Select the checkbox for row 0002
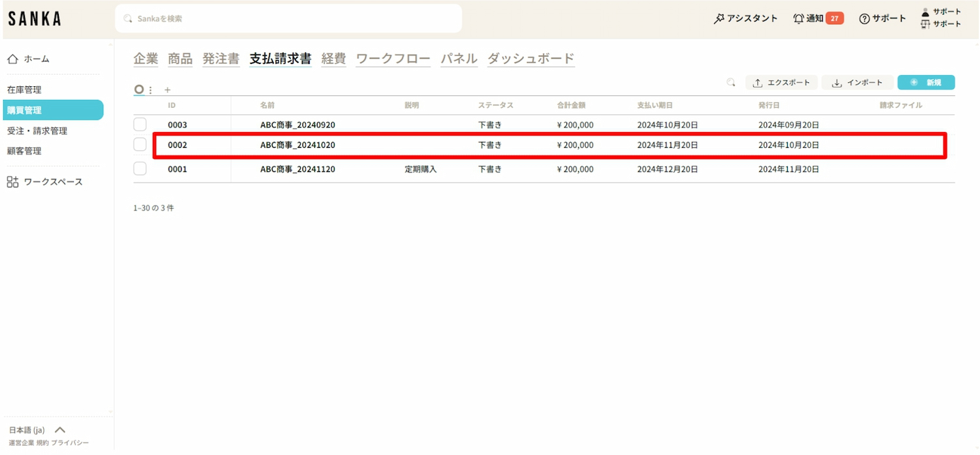This screenshot has width=980, height=455. (x=140, y=145)
